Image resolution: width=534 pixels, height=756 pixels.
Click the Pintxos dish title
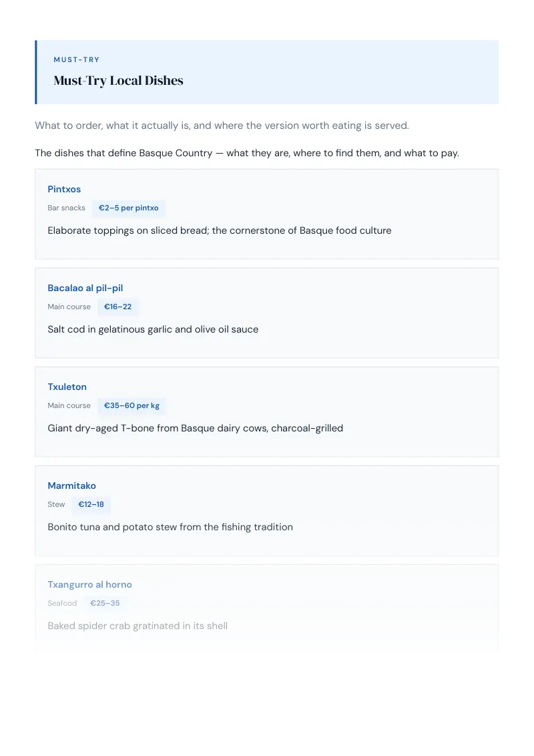(64, 189)
